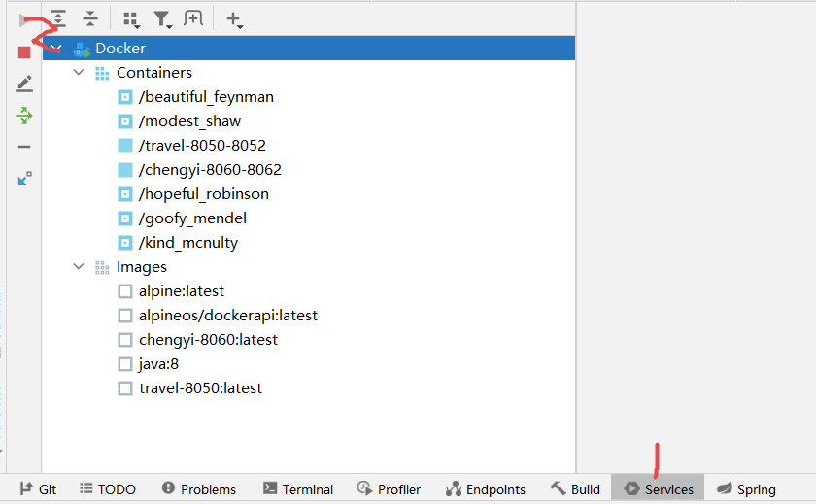Select alpineos/dockerapi:latest image
This screenshot has width=816, height=504.
coord(228,316)
